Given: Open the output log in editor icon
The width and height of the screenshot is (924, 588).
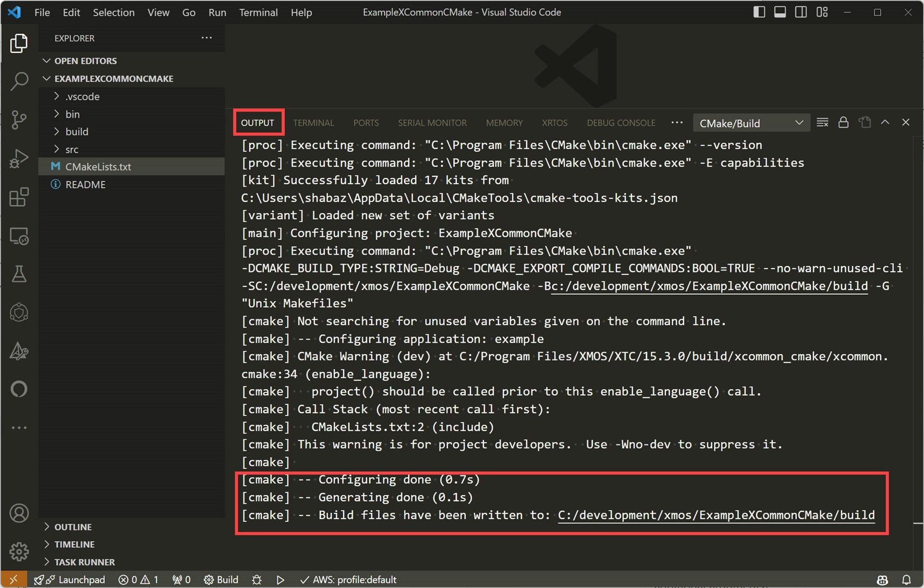Looking at the screenshot, I should (865, 123).
